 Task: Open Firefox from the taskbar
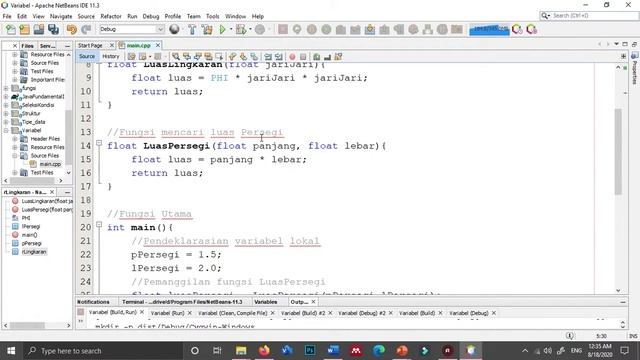pos(264,351)
